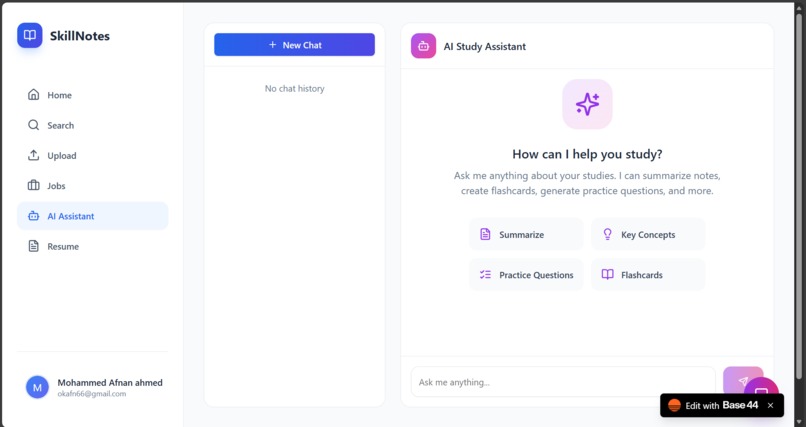Open the Home page from sidebar

pos(60,95)
